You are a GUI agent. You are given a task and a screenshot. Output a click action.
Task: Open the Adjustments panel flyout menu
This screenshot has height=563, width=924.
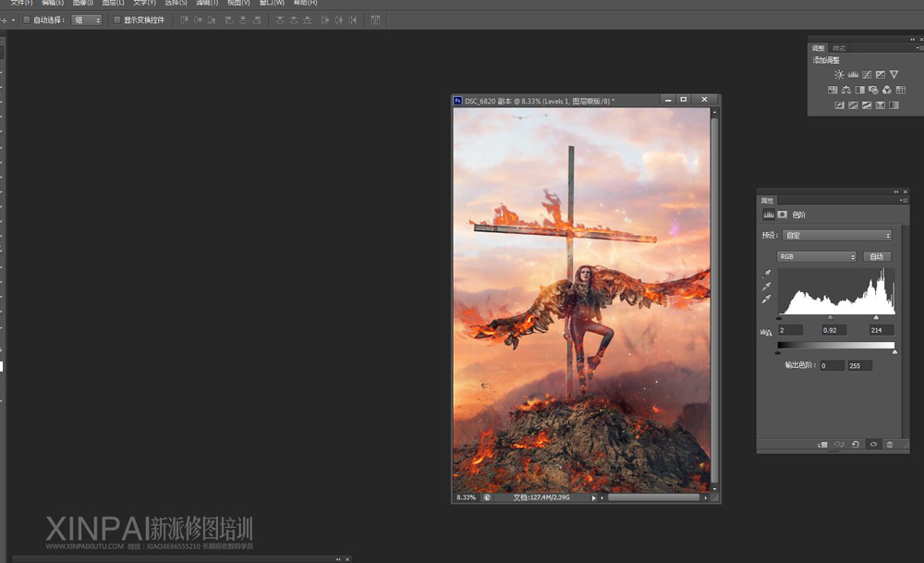(x=918, y=48)
